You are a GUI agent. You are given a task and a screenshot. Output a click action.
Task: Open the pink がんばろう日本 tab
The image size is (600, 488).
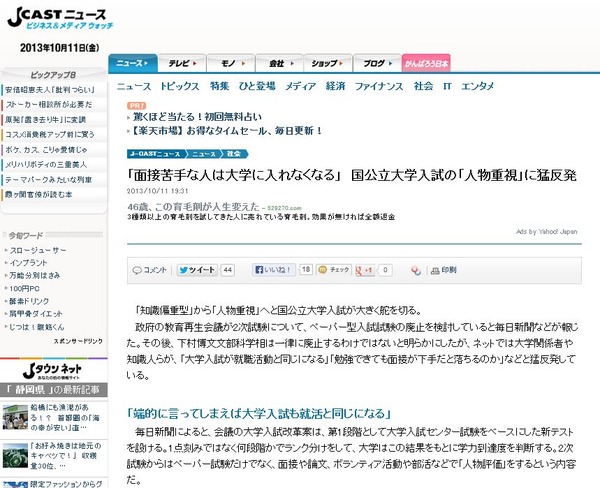point(426,63)
